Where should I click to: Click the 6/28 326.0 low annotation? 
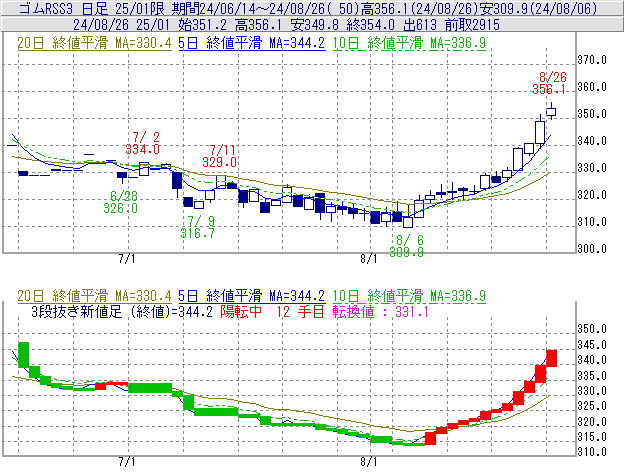[121, 202]
